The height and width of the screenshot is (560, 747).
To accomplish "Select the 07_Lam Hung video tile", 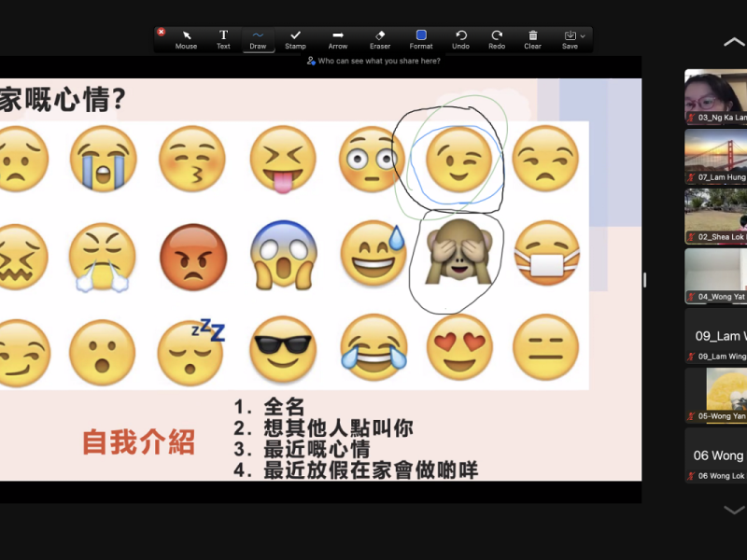I will [x=715, y=156].
